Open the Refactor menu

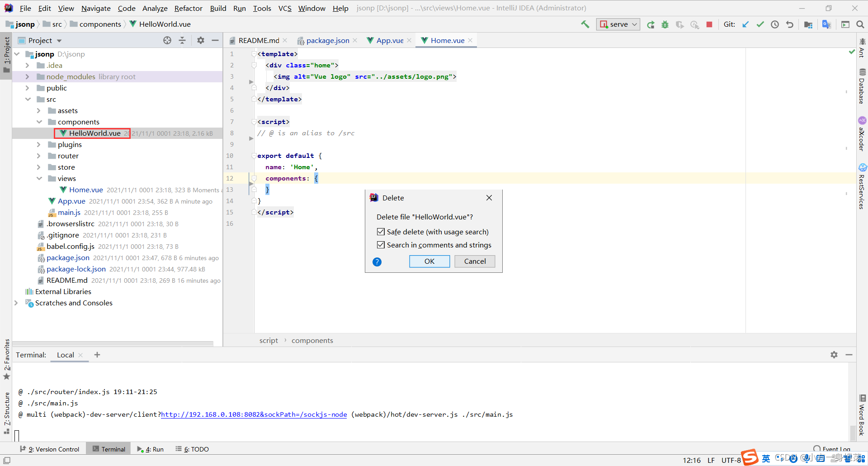coord(188,8)
